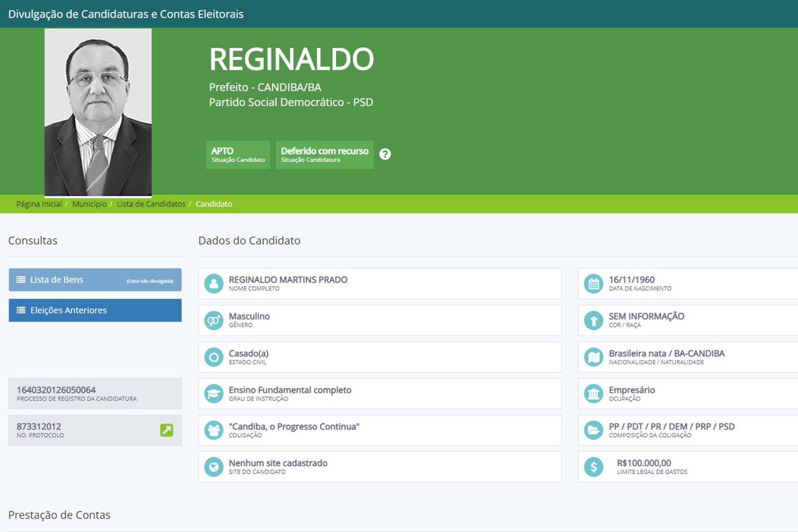Click the ring icon beside Casado(a)
Image resolution: width=798 pixels, height=532 pixels.
pyautogui.click(x=214, y=357)
